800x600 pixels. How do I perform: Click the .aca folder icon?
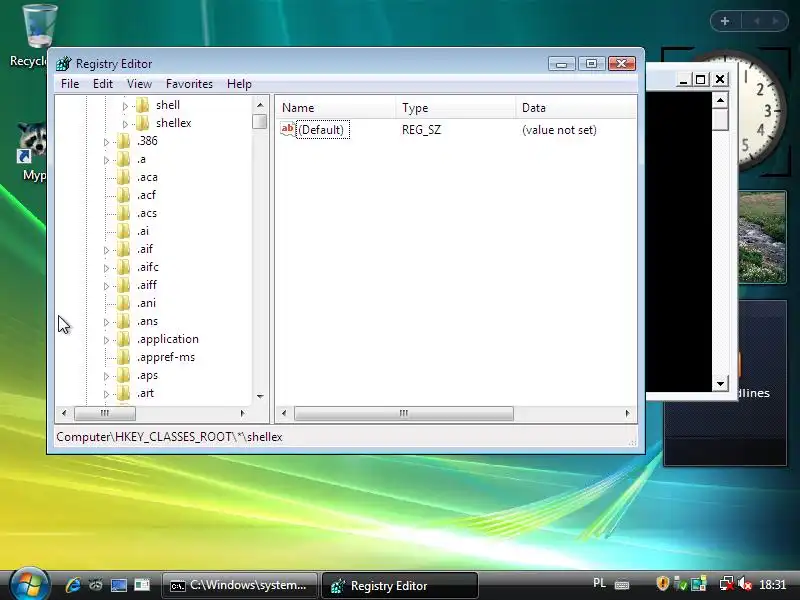tap(123, 177)
